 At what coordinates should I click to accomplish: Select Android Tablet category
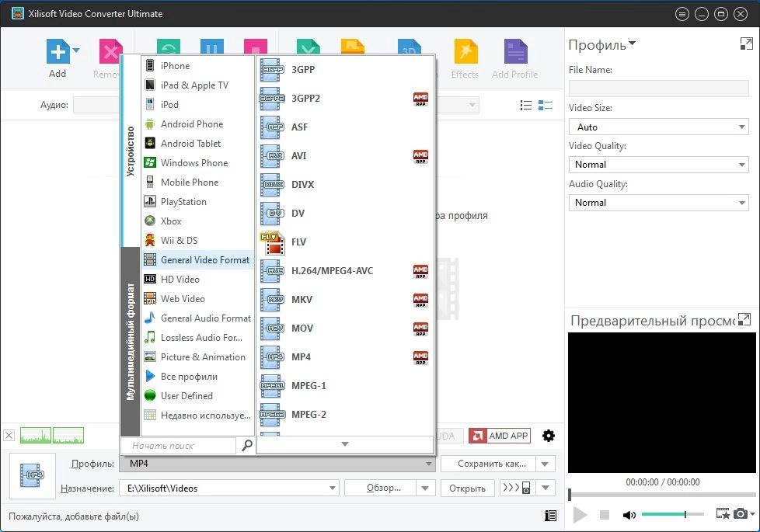(197, 143)
